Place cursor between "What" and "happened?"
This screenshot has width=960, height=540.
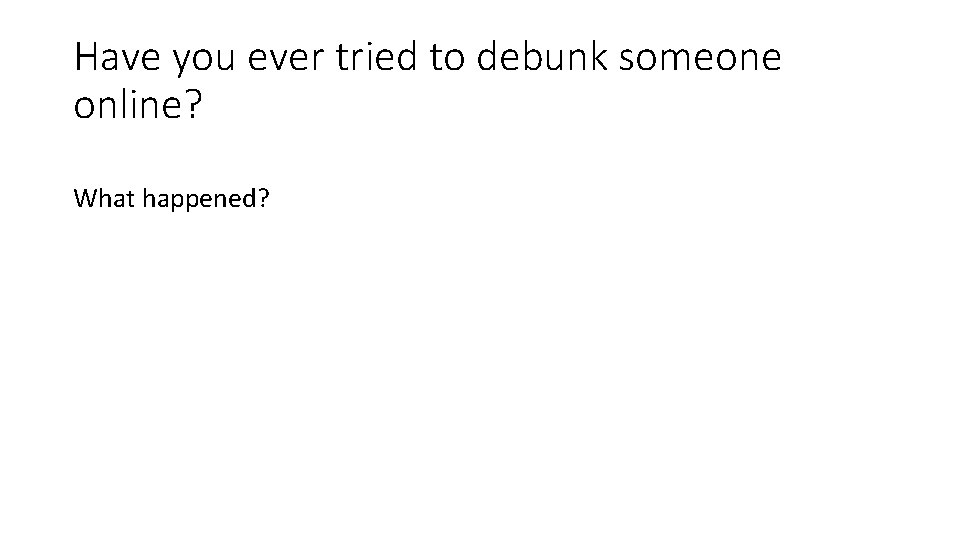[x=139, y=198]
